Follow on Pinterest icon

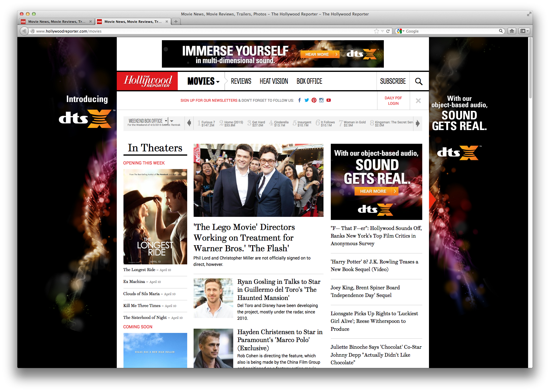(314, 100)
